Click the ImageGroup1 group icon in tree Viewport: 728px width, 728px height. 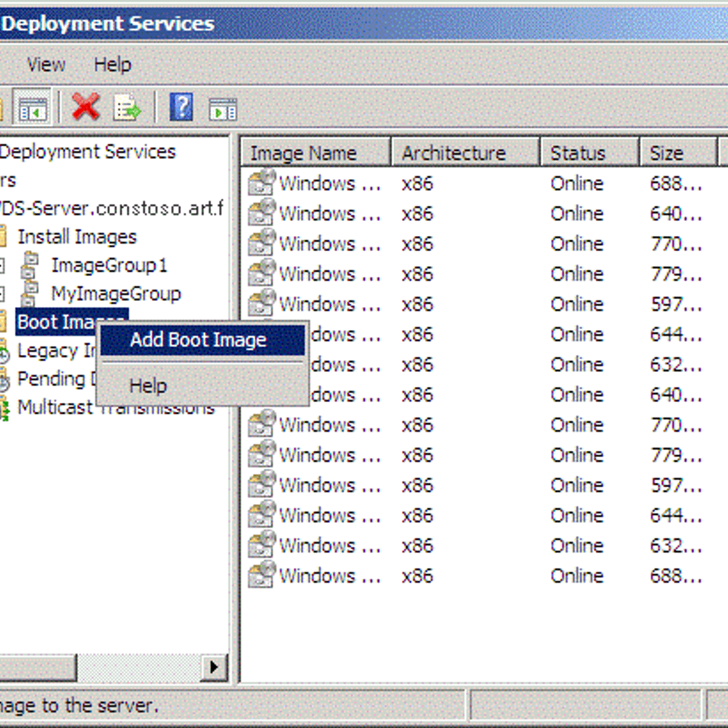[30, 265]
